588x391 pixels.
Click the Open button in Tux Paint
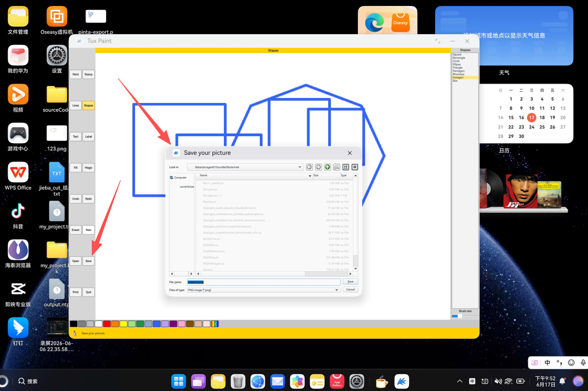pos(75,261)
